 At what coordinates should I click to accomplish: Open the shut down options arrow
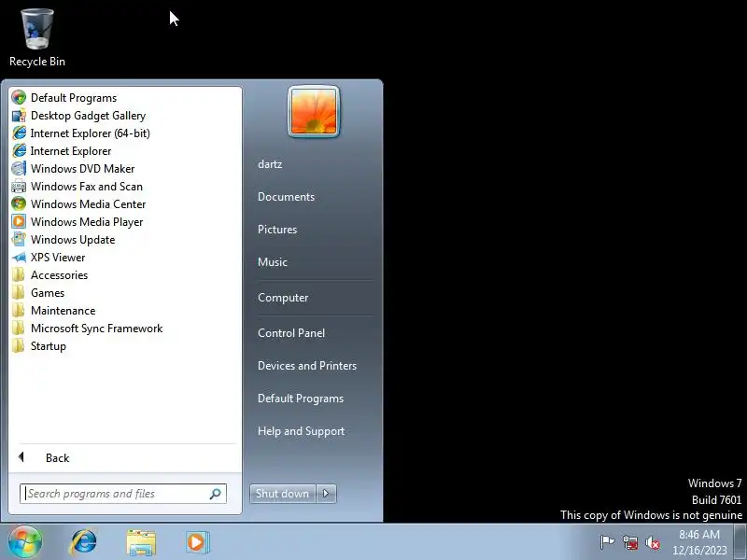pos(326,494)
